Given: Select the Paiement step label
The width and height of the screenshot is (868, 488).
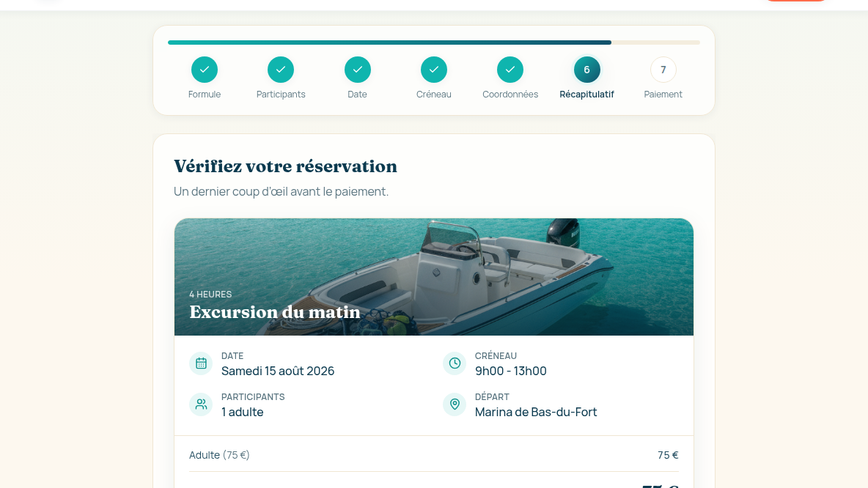Looking at the screenshot, I should pyautogui.click(x=663, y=94).
